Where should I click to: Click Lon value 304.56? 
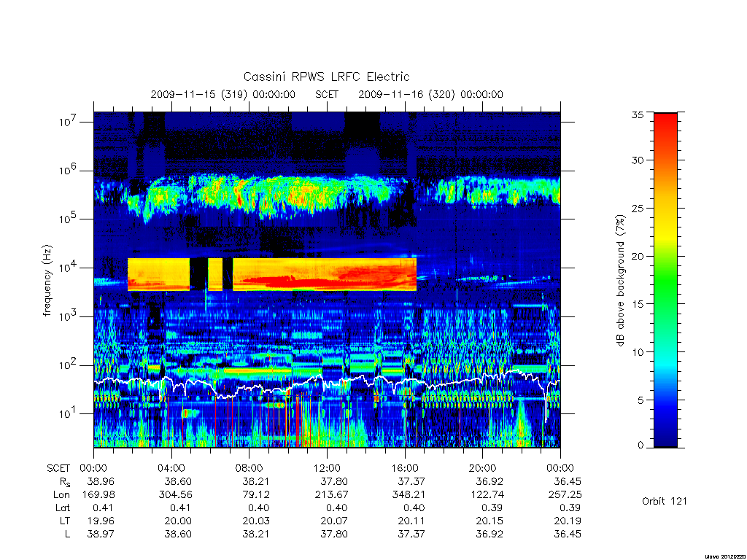[x=176, y=495]
